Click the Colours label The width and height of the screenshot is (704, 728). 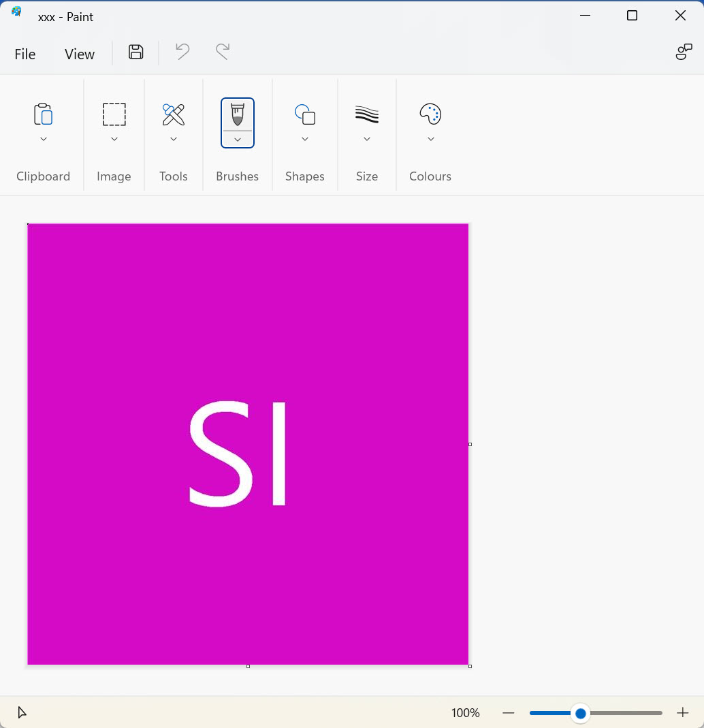tap(430, 176)
